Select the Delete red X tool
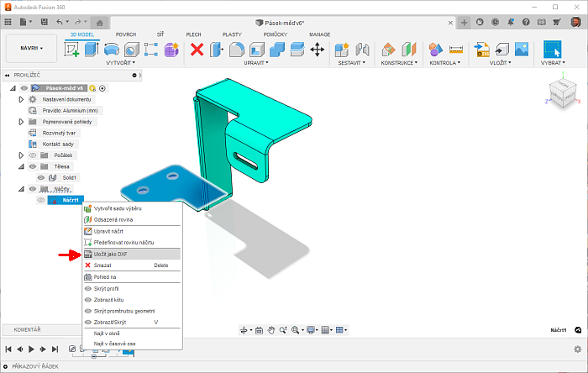 click(x=197, y=50)
